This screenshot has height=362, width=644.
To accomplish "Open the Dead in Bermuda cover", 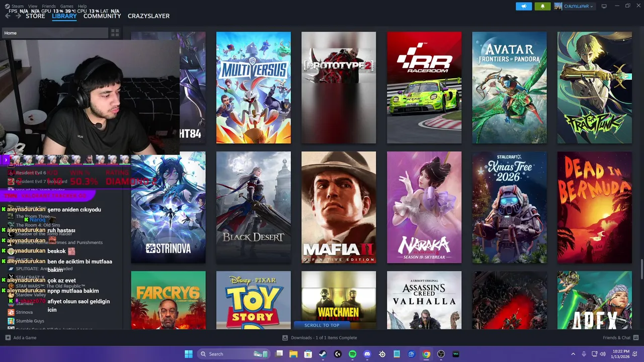I will 595,207.
